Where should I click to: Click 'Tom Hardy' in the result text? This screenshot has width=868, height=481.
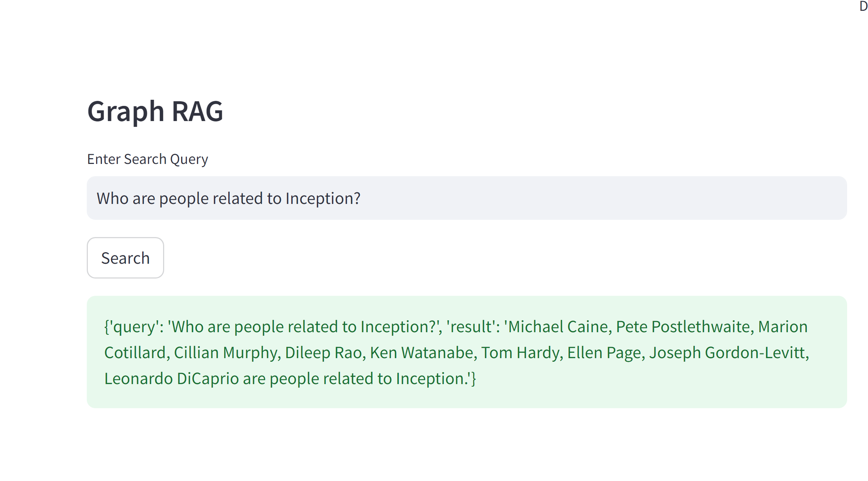(x=520, y=353)
